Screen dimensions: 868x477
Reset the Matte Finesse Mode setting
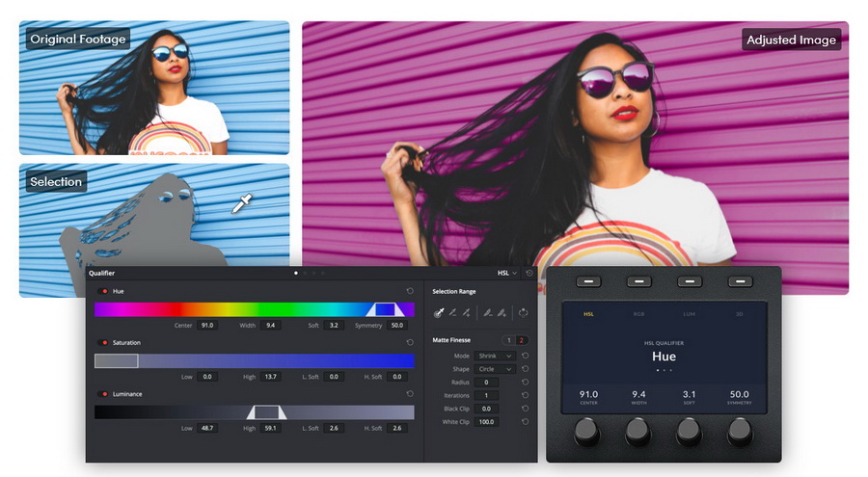click(x=525, y=356)
